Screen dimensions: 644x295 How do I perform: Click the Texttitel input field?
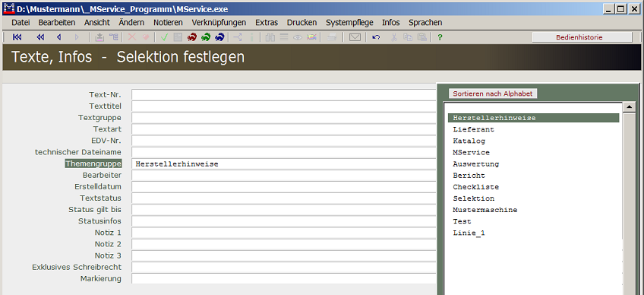(283, 106)
